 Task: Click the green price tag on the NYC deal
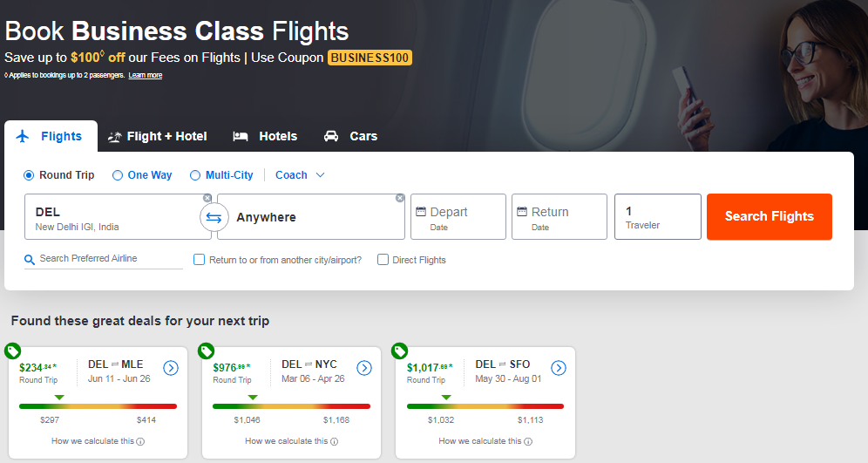[x=207, y=351]
